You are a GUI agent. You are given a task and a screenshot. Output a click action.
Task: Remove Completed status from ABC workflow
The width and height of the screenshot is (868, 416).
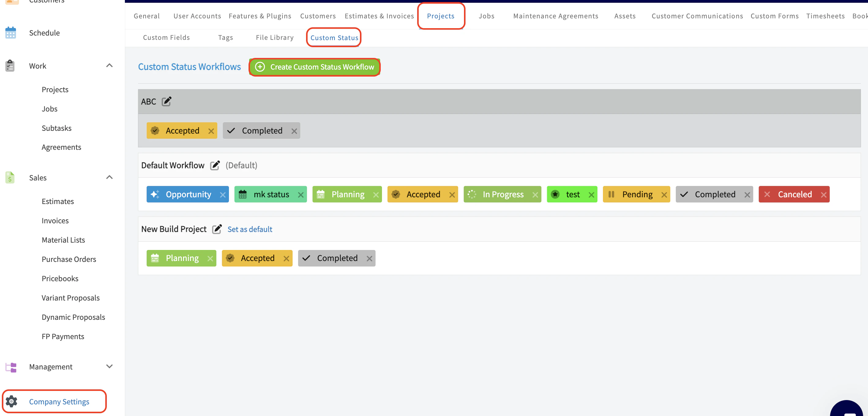point(294,131)
